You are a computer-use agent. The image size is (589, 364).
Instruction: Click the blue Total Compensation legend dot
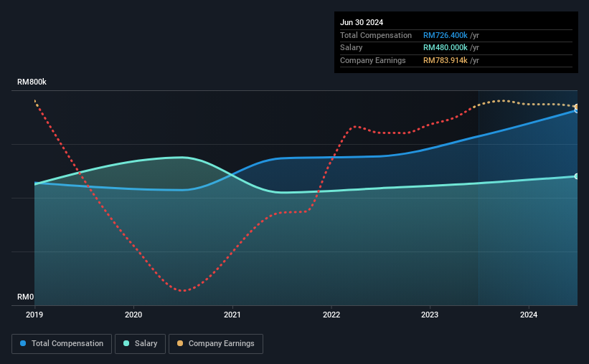tap(23, 343)
